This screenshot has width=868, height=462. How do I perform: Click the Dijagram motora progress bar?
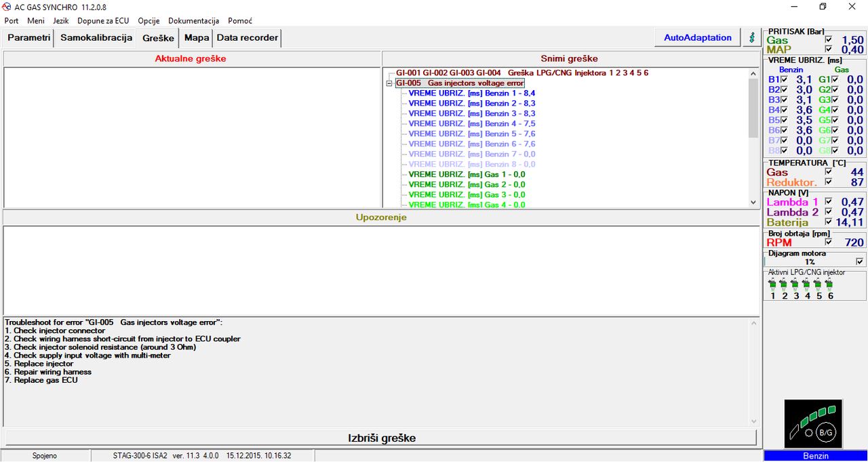810,261
